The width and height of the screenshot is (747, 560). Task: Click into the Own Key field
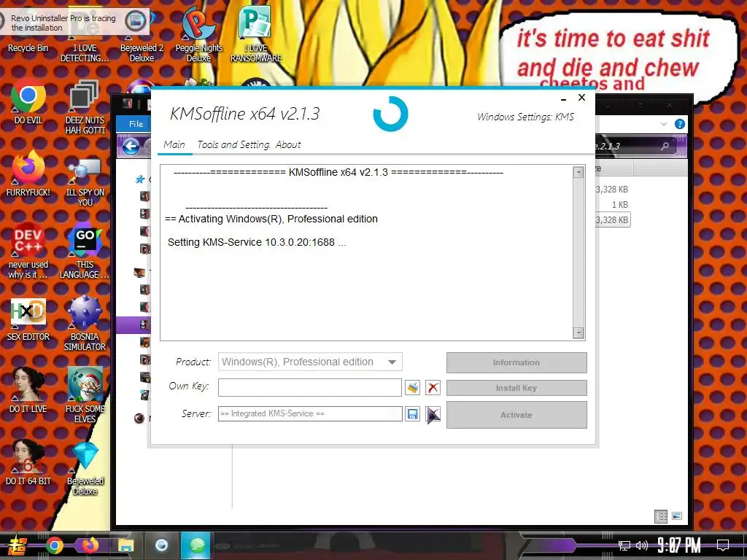pyautogui.click(x=309, y=388)
